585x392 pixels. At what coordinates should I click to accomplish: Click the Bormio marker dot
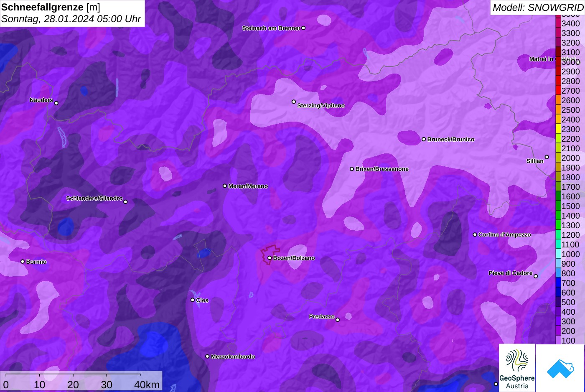(x=23, y=262)
